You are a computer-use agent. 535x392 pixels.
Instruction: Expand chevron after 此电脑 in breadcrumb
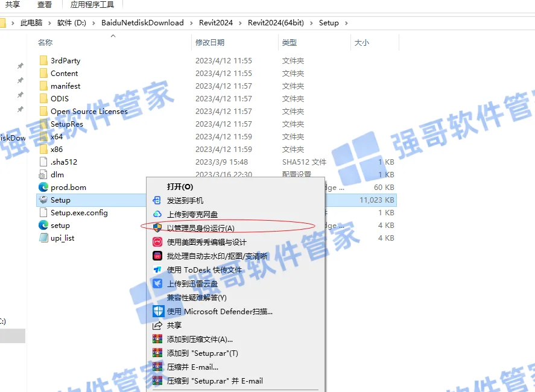coord(49,23)
